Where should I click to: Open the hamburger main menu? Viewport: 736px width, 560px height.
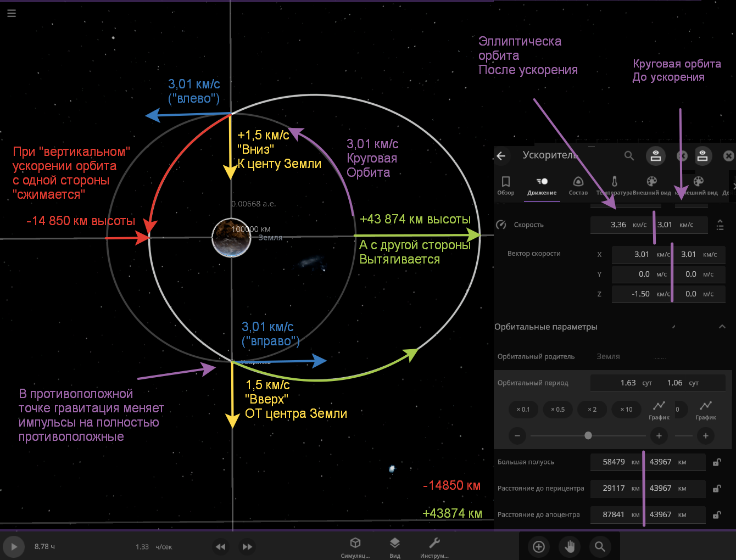tap(12, 13)
